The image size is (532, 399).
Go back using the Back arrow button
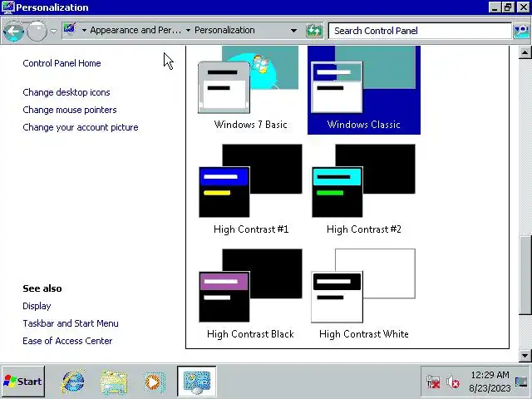pos(13,32)
